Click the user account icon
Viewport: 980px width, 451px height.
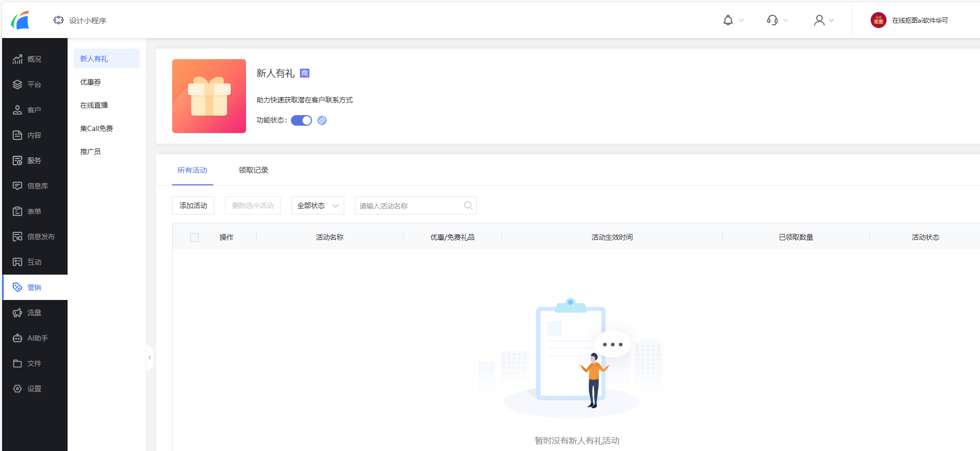pos(819,20)
